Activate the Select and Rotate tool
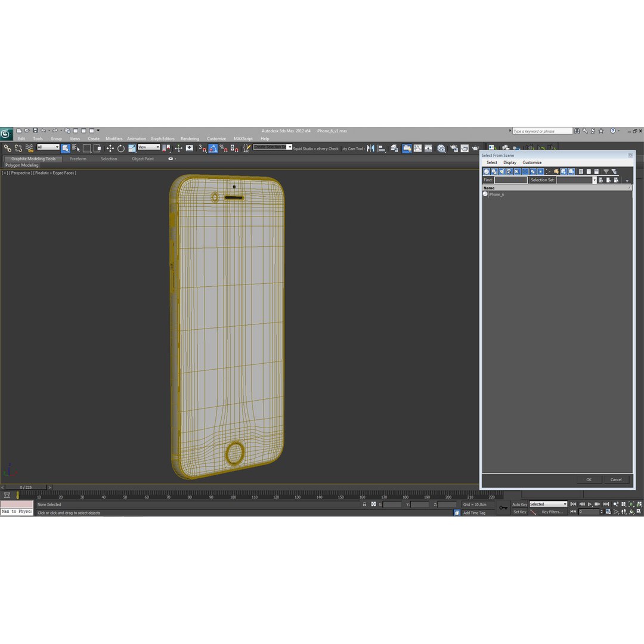This screenshot has width=644, height=644. tap(120, 148)
